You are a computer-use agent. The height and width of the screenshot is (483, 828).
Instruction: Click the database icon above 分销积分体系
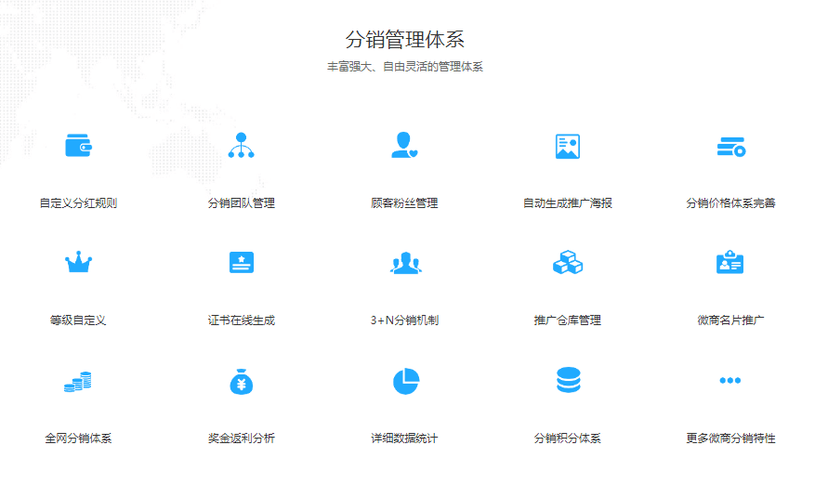tap(567, 381)
